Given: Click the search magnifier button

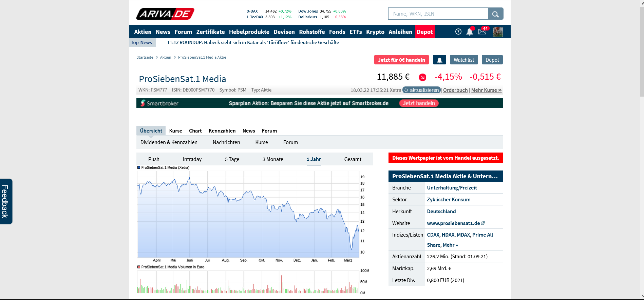Looking at the screenshot, I should 496,14.
